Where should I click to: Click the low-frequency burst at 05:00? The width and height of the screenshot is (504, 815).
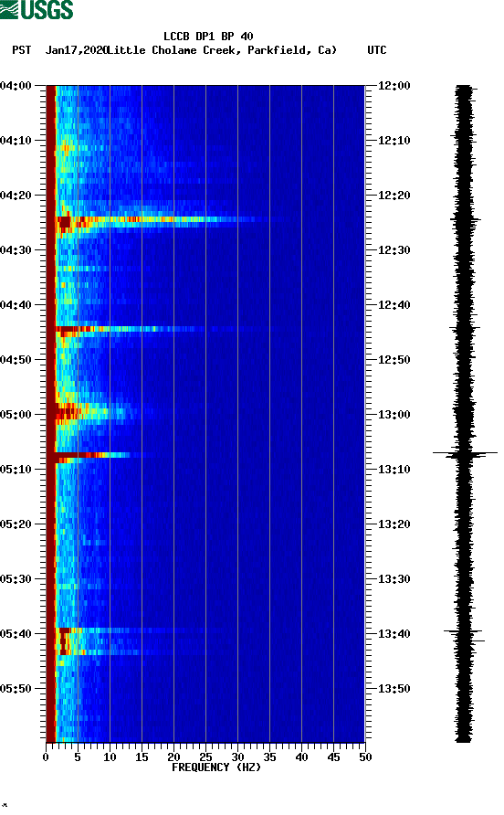tap(91, 413)
